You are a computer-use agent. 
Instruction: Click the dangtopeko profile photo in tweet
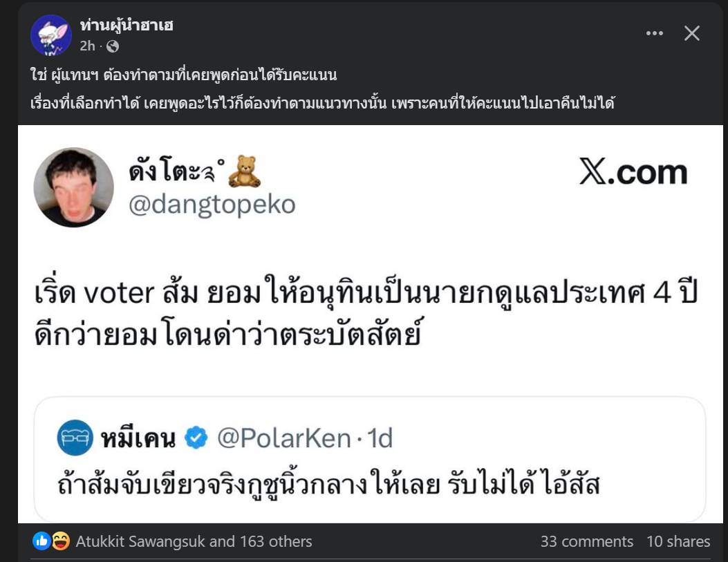click(x=74, y=187)
